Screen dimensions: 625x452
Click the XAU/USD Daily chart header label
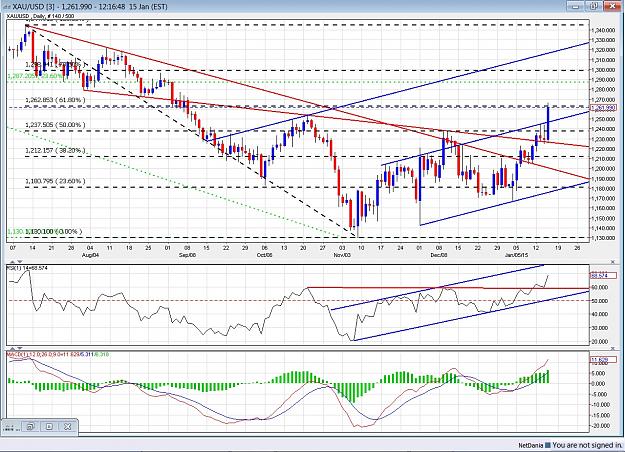pos(40,16)
